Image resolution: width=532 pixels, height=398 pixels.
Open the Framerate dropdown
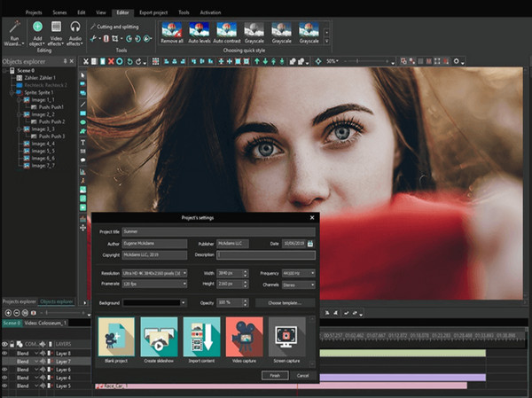click(x=154, y=284)
